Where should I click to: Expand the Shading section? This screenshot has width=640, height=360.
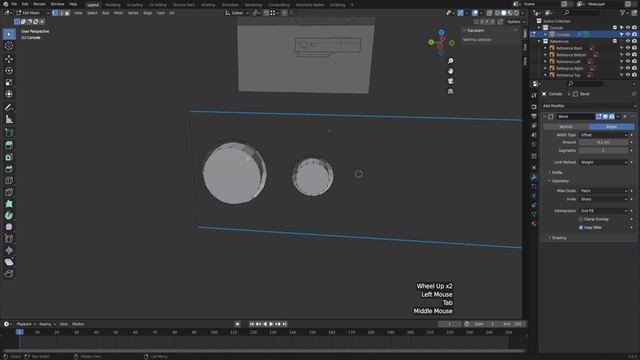coord(558,238)
